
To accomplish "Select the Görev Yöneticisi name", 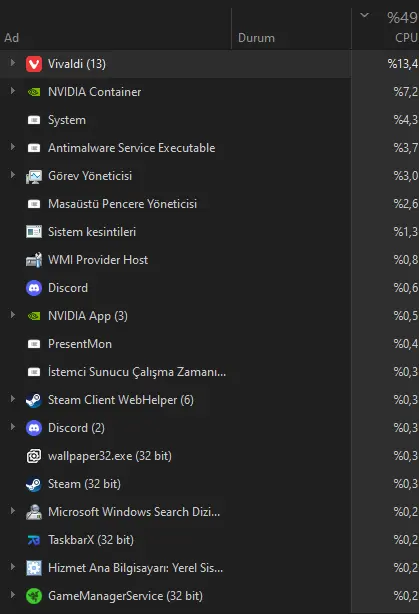I will point(90,176).
